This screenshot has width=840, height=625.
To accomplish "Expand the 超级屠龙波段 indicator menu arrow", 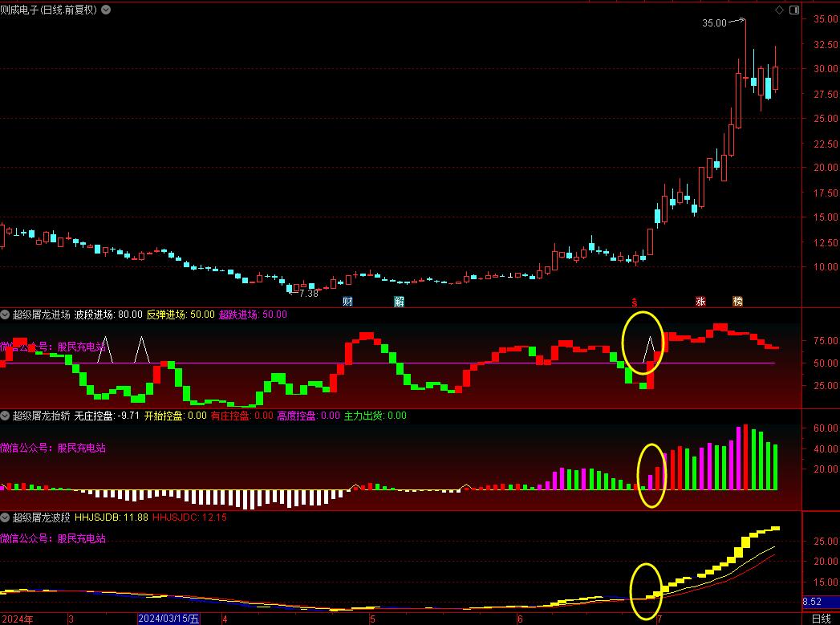I will pos(5,517).
